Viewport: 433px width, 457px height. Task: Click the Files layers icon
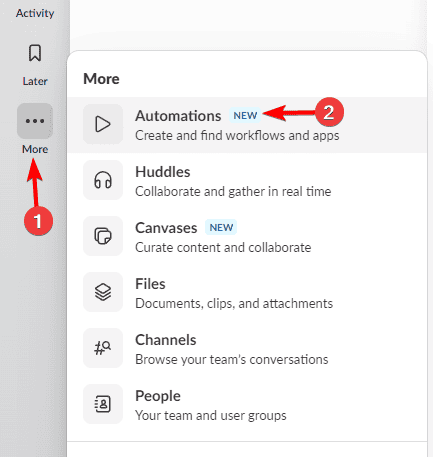(x=103, y=292)
